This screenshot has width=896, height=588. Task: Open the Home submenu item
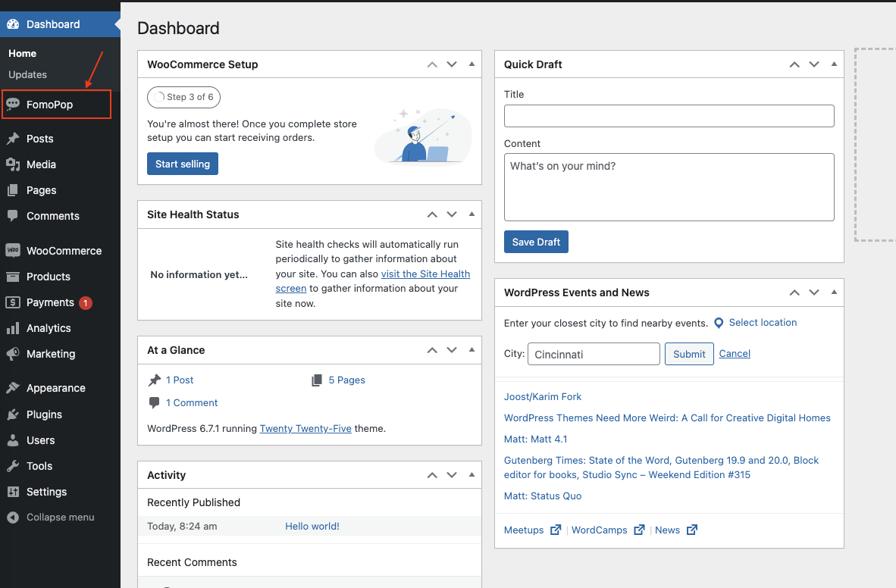point(22,53)
